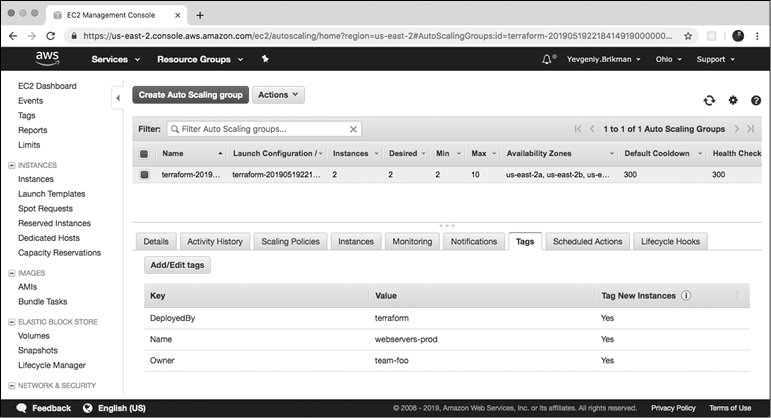Screen dimensions: 771x418
Task: Open the Actions dropdown
Action: coord(279,95)
